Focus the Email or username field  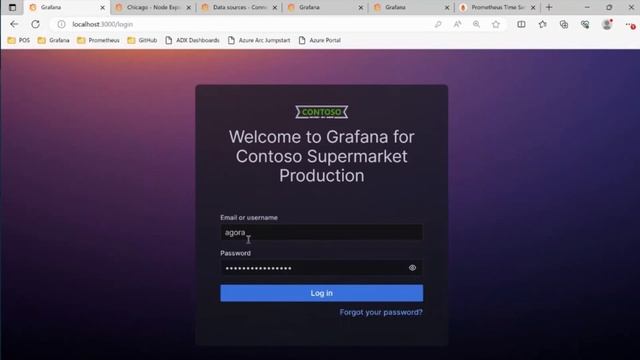click(322, 232)
